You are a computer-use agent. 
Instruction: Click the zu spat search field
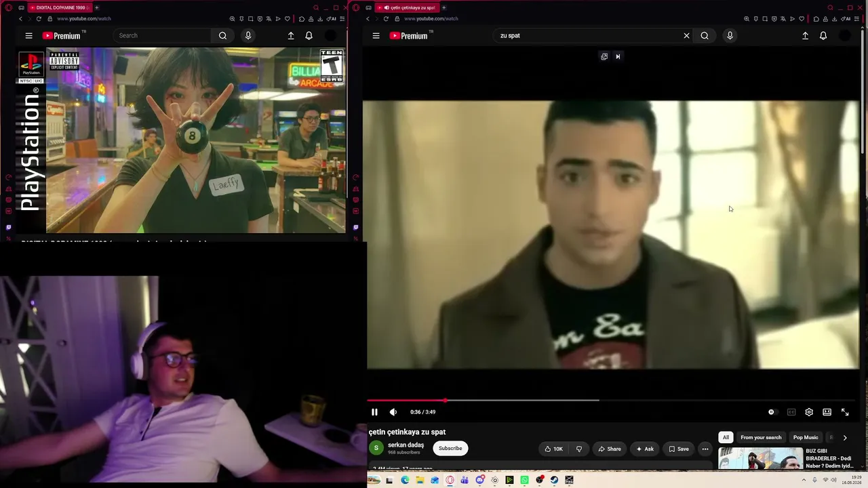pyautogui.click(x=587, y=36)
